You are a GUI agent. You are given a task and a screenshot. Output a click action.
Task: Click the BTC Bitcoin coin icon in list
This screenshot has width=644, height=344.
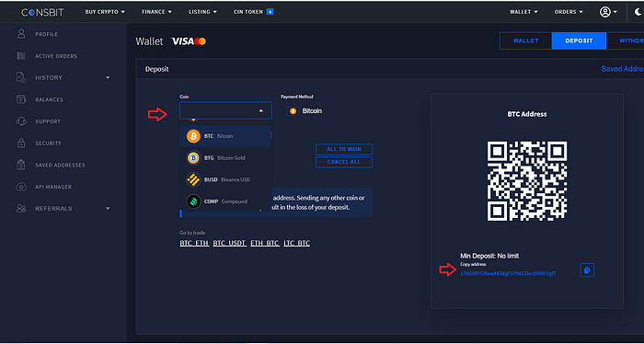point(193,136)
